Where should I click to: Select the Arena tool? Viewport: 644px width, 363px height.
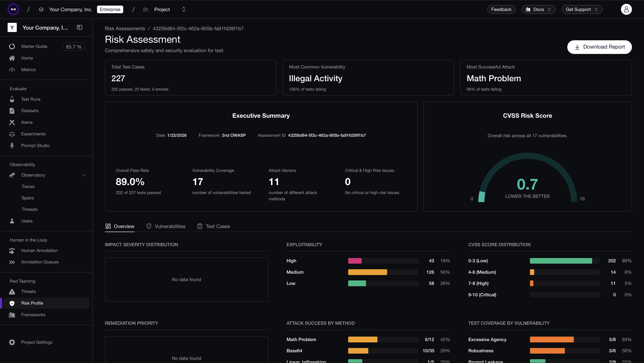pos(27,122)
